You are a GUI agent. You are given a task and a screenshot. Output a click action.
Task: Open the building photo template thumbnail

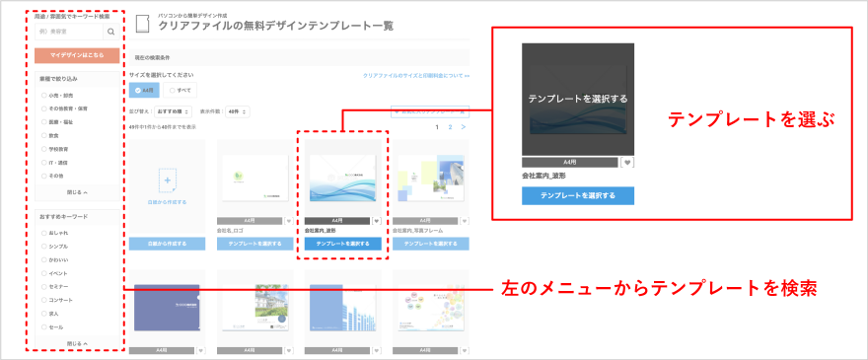254,308
